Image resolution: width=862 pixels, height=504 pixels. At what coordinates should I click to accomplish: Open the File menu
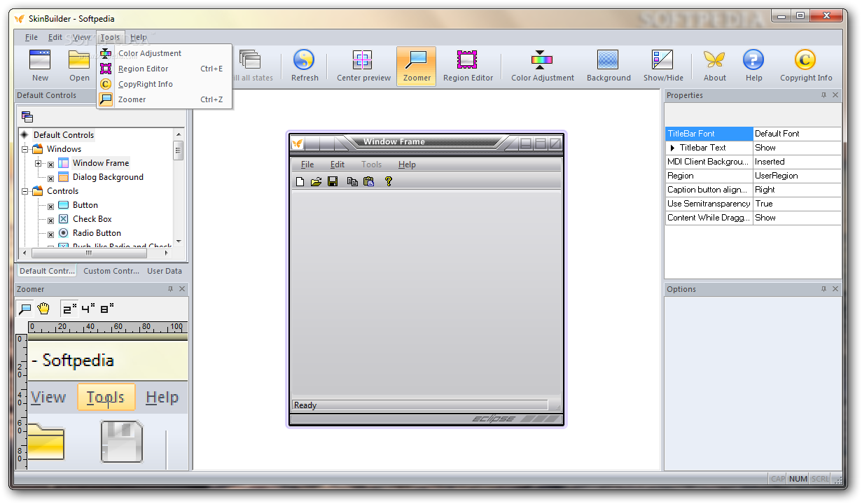click(32, 38)
